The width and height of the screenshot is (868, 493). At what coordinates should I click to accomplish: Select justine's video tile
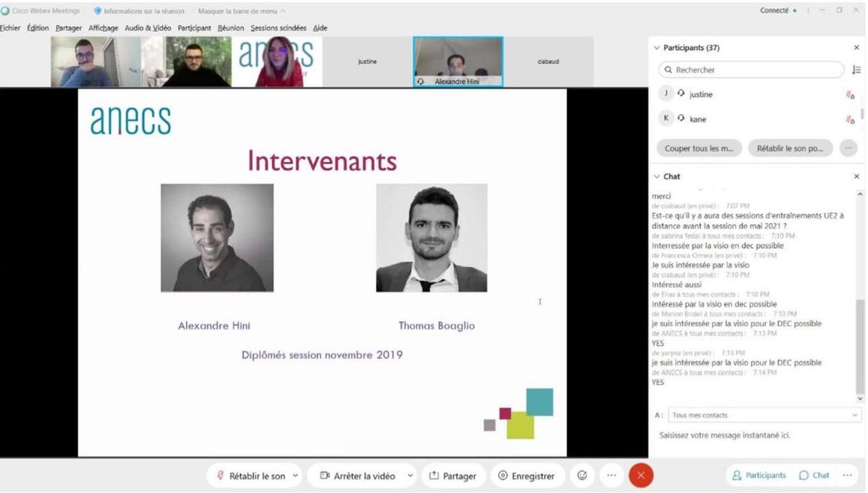point(367,62)
